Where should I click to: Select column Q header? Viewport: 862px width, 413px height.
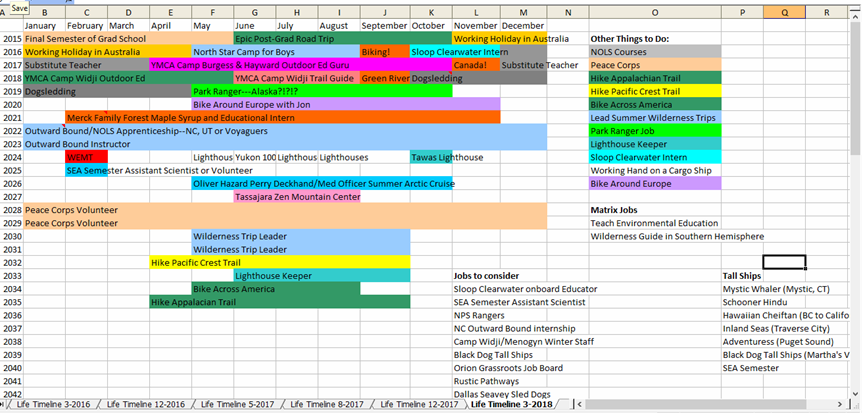click(783, 12)
